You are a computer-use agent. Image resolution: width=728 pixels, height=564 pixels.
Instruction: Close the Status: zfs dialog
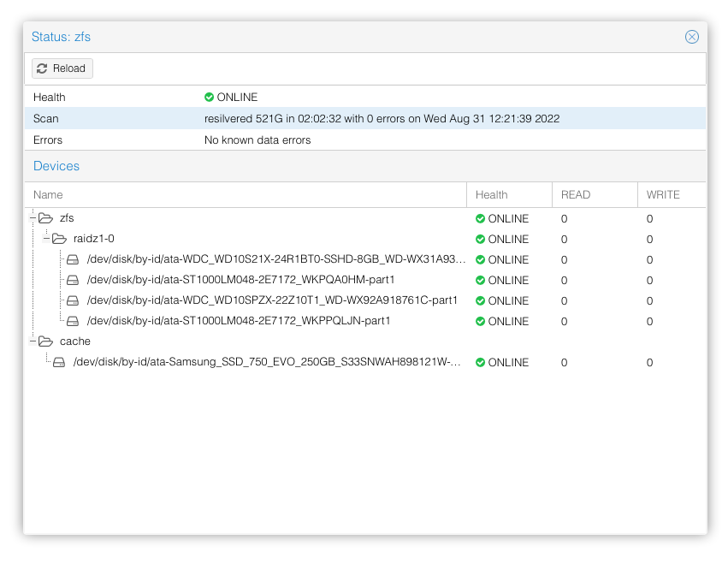[x=691, y=37]
